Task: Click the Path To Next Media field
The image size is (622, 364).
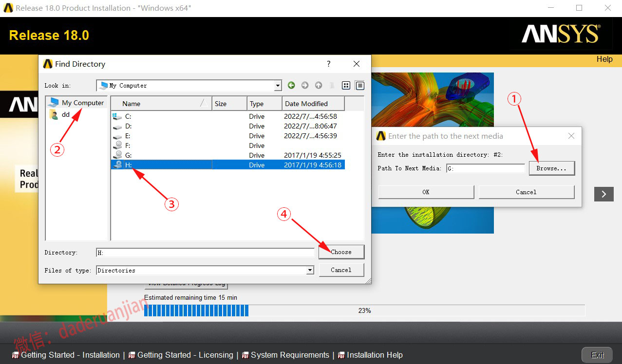Action: coord(486,168)
